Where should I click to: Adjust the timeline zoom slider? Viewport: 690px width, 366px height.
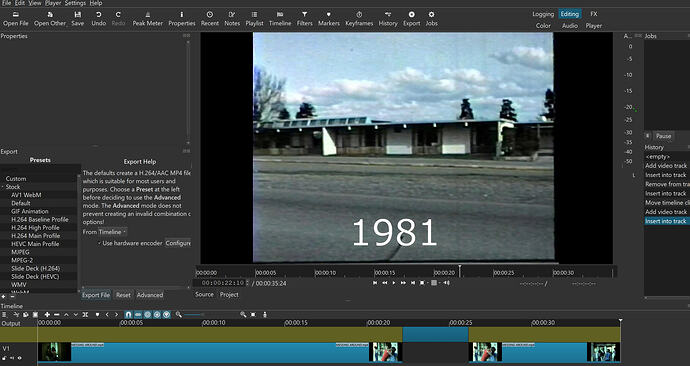click(193, 315)
